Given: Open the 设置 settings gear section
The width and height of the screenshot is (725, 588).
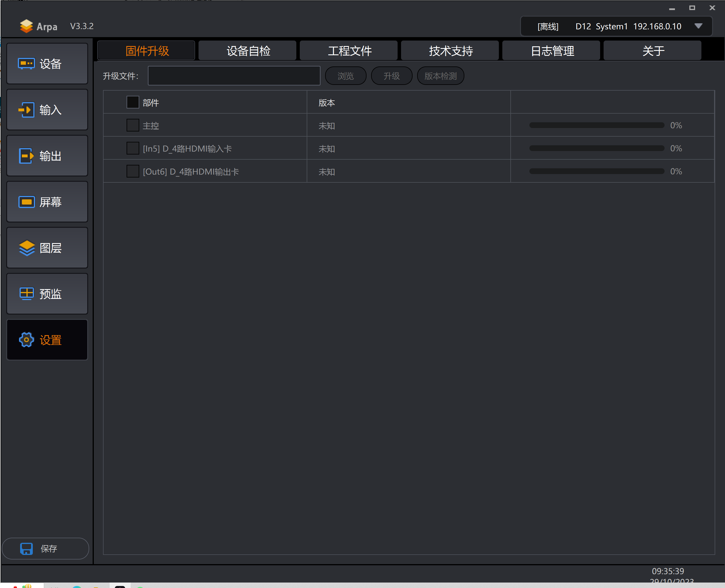Looking at the screenshot, I should coord(47,340).
